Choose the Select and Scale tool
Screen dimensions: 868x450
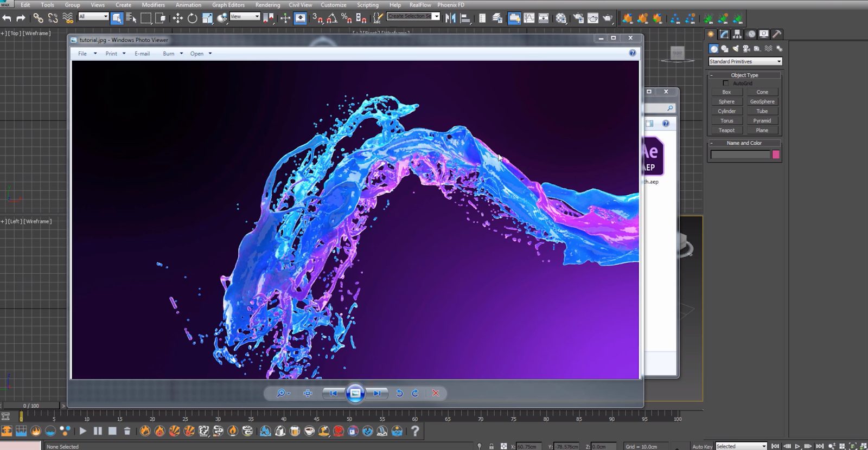point(207,18)
